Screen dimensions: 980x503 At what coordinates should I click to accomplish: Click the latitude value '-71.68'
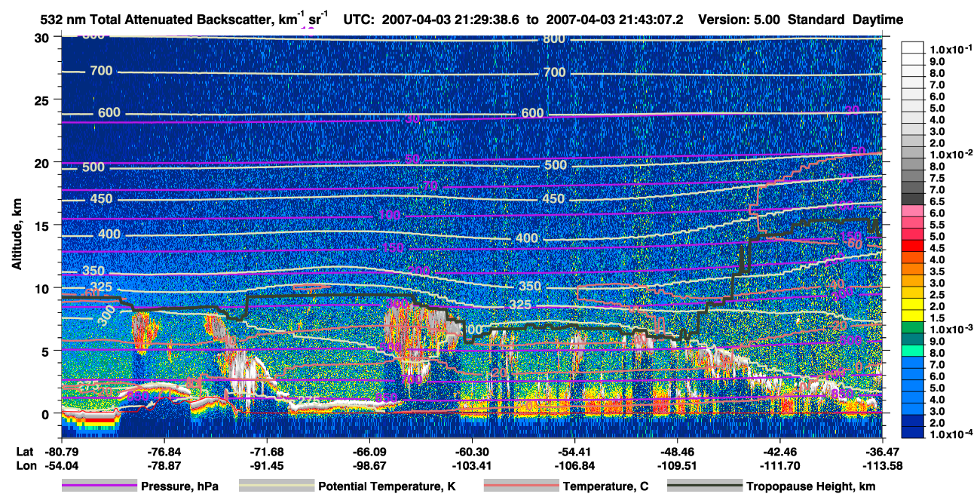coord(266,452)
